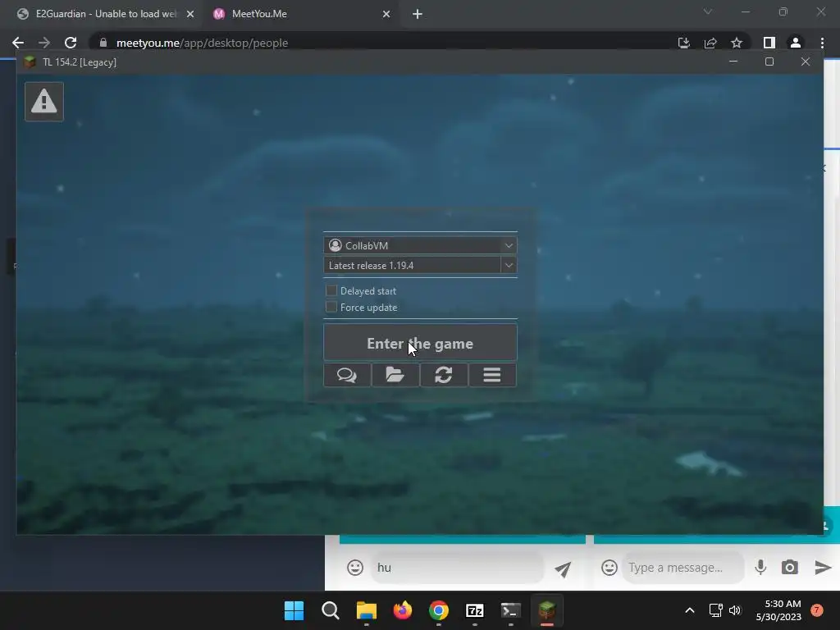Click the refresh versions button
This screenshot has width=840, height=630.
[x=444, y=375]
